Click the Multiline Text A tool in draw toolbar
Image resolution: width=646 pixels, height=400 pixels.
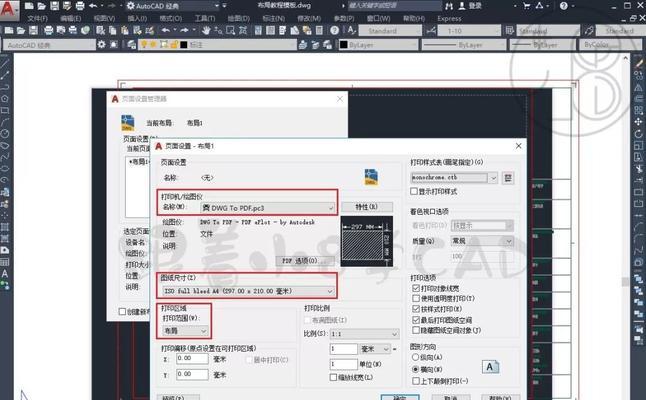click(5, 274)
